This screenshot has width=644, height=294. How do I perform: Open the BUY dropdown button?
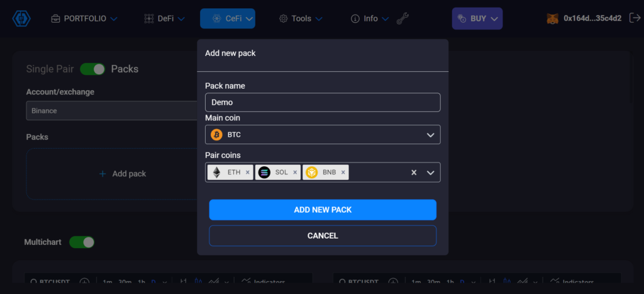[477, 18]
